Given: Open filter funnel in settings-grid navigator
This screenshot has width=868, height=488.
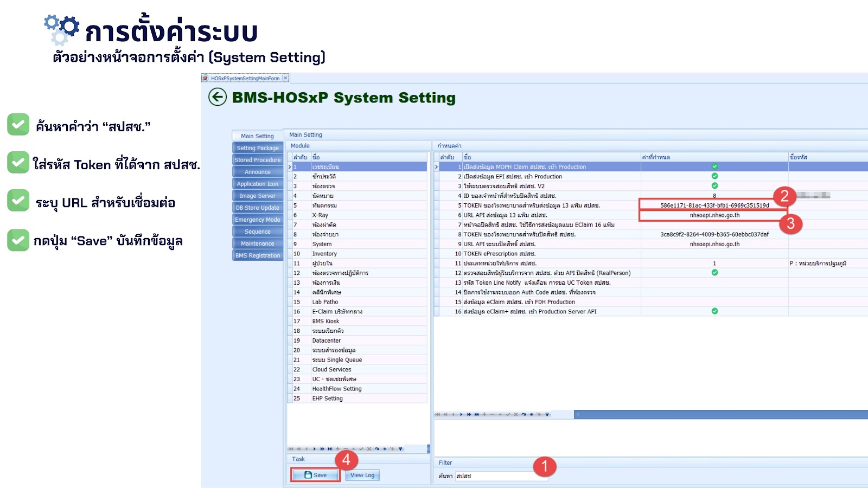Looking at the screenshot, I should (x=547, y=414).
